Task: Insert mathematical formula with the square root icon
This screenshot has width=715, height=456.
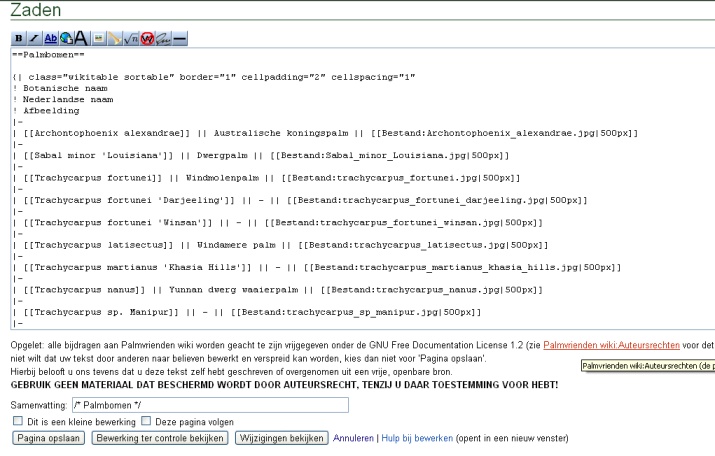Action: pos(130,37)
